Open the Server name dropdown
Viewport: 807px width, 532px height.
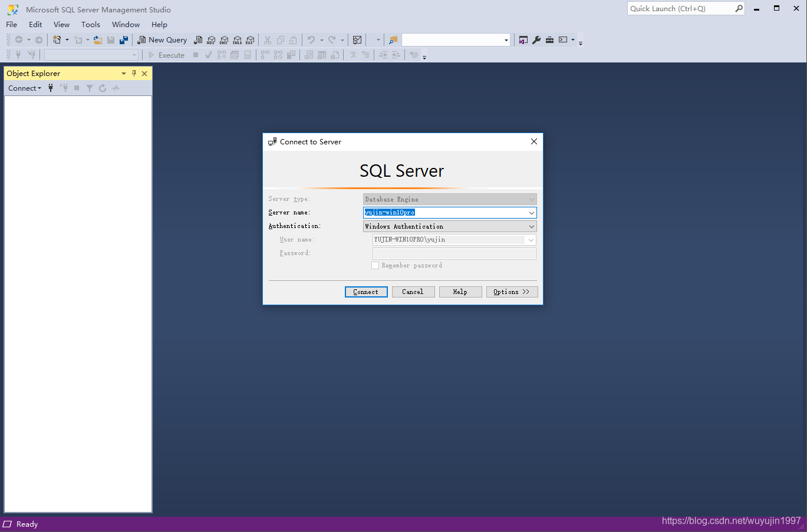(x=532, y=213)
